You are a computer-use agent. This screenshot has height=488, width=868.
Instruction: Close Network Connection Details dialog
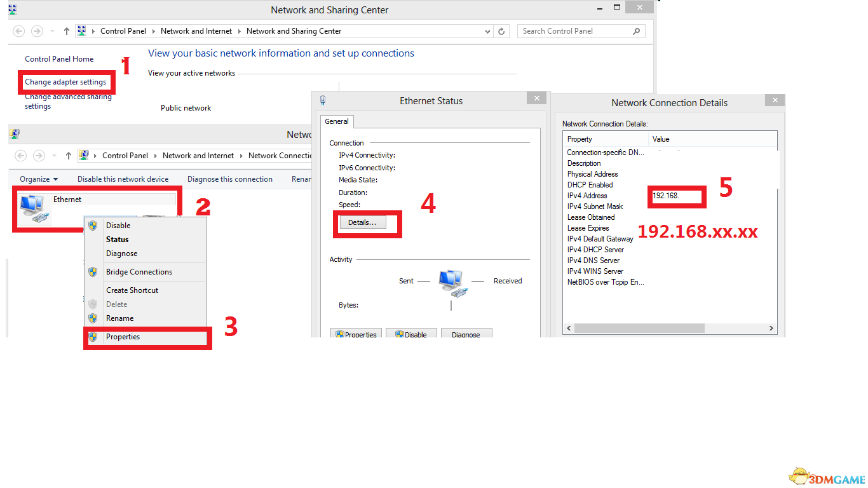click(x=775, y=100)
